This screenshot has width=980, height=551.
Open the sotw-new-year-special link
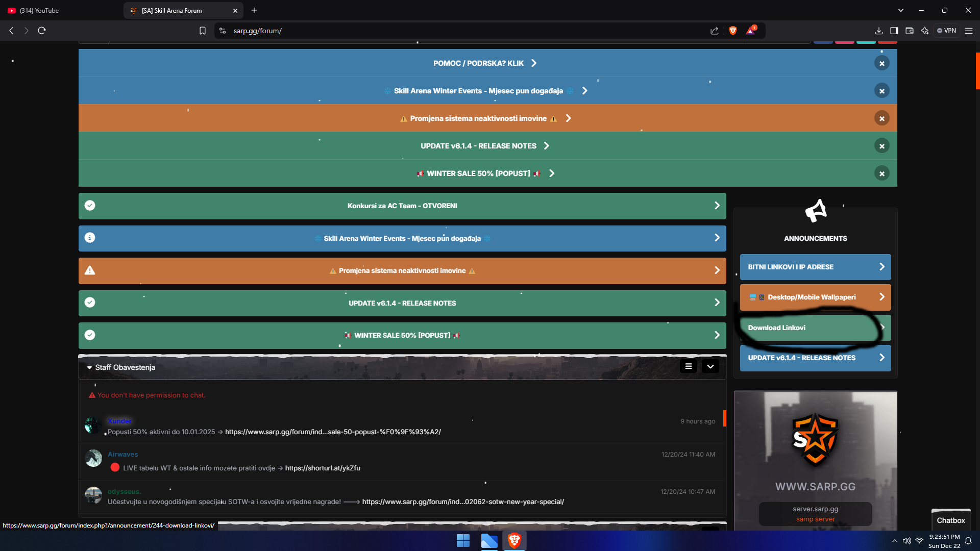(x=463, y=502)
